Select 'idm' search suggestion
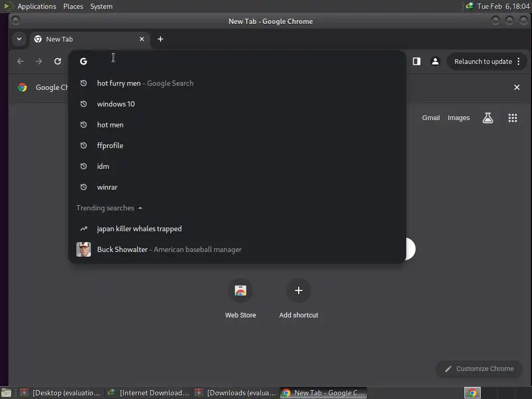Viewport: 532px width, 399px height. coord(237,166)
